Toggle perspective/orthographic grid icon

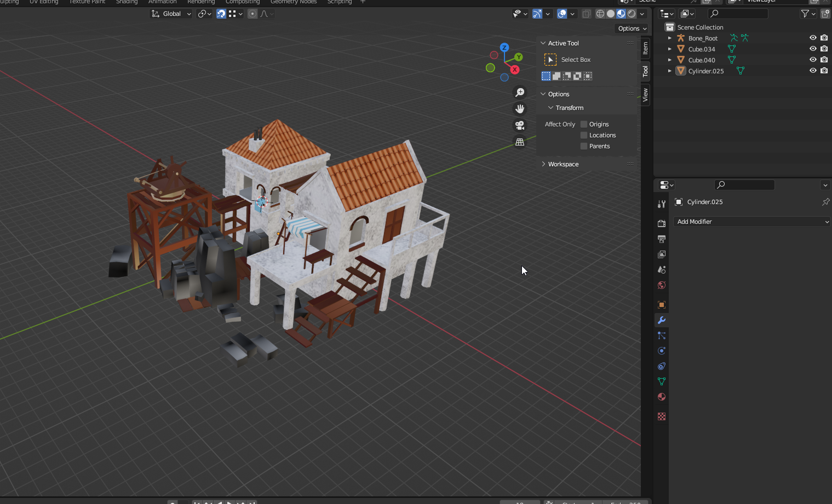coord(519,142)
